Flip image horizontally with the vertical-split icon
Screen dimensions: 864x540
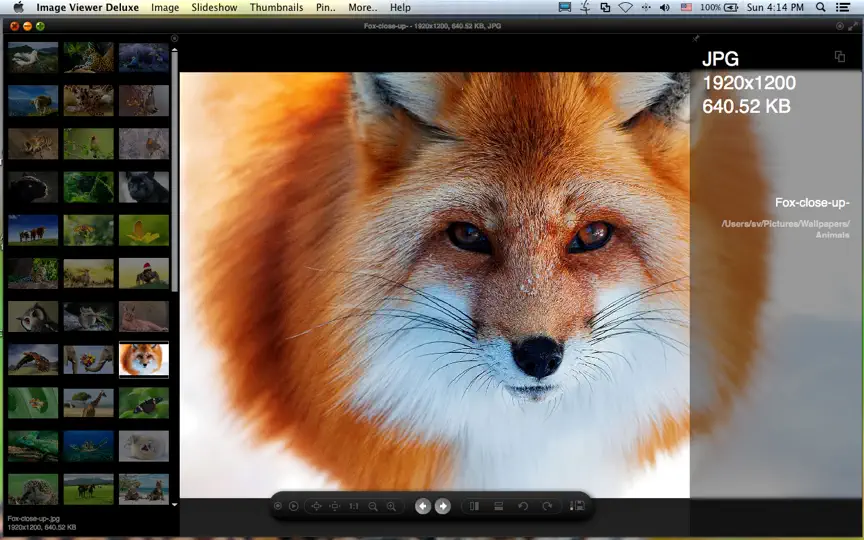[474, 506]
